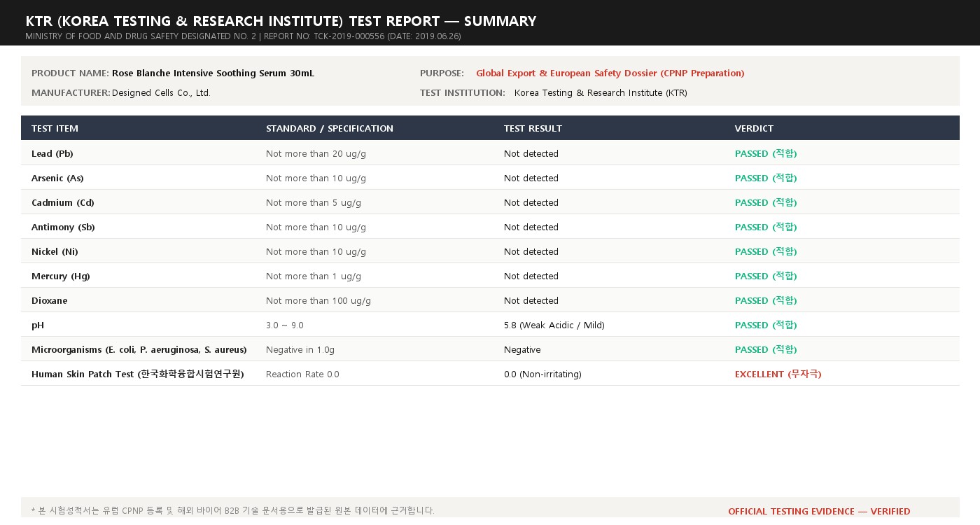Click the KTR Test Report Summary title

click(x=281, y=21)
